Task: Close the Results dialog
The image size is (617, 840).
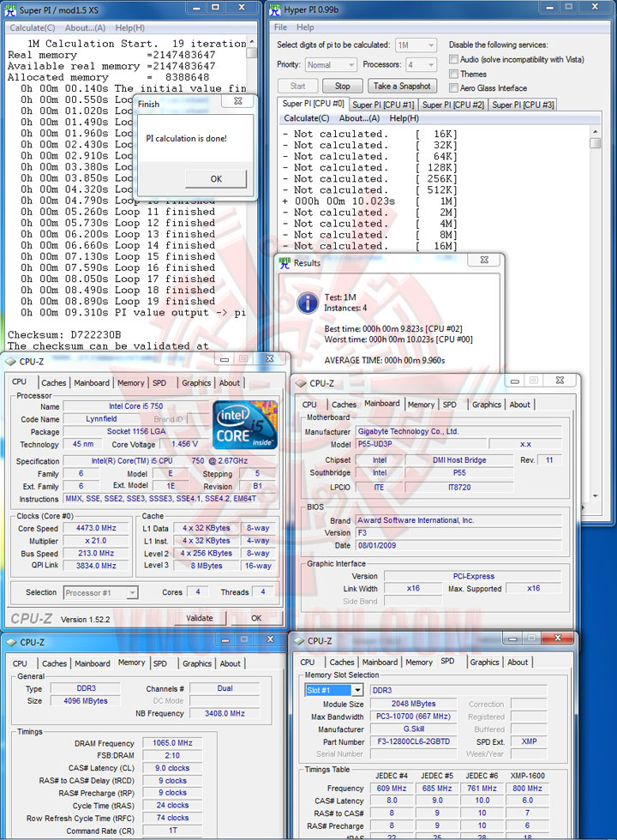Action: point(484,260)
